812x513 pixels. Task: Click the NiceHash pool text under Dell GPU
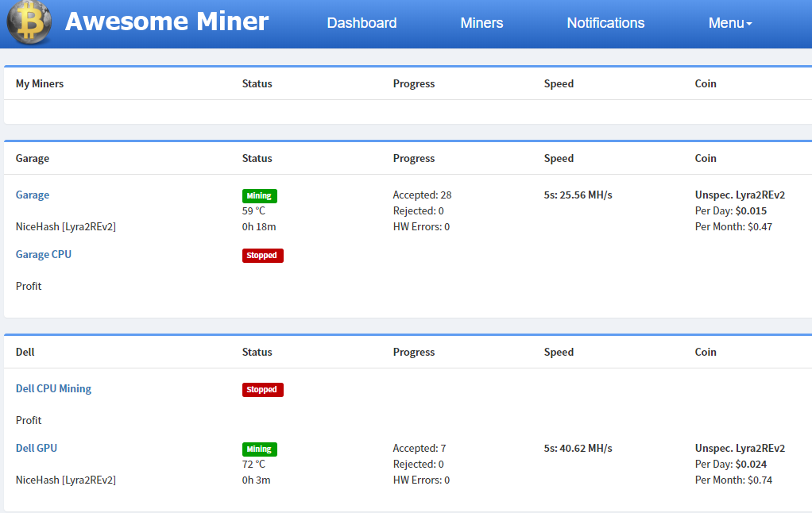pos(66,480)
